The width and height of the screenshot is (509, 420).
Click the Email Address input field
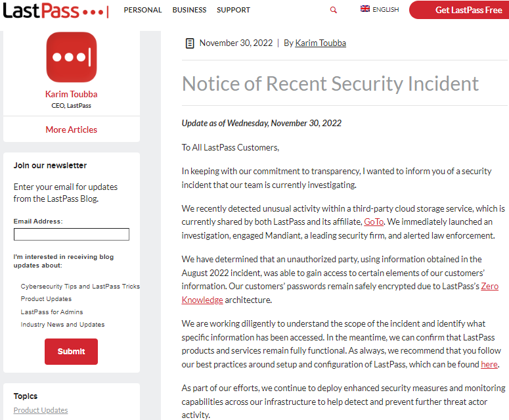pyautogui.click(x=72, y=235)
